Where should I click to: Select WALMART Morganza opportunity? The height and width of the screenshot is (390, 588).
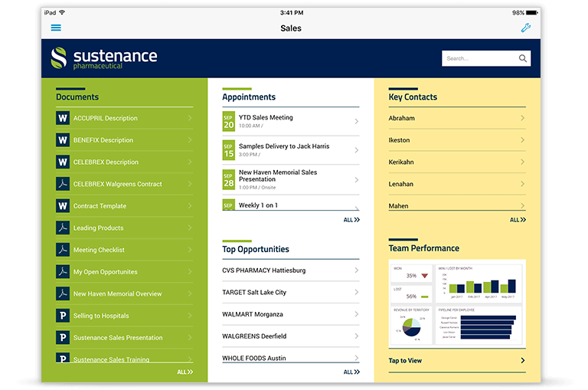[x=253, y=314]
